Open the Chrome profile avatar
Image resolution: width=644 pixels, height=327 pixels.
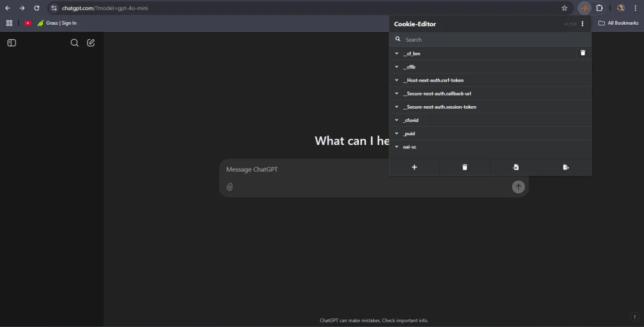click(x=621, y=8)
